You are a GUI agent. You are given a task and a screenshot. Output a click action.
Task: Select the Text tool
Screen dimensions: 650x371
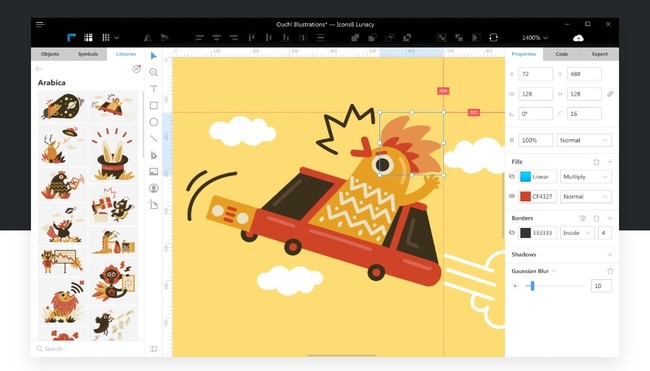click(154, 89)
